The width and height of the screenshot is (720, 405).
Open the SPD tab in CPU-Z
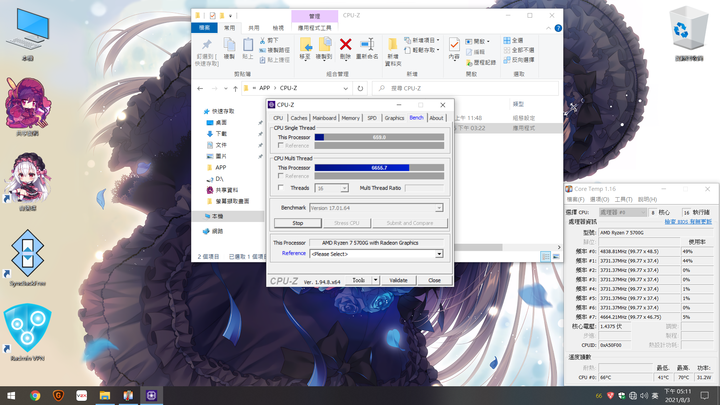(x=372, y=118)
